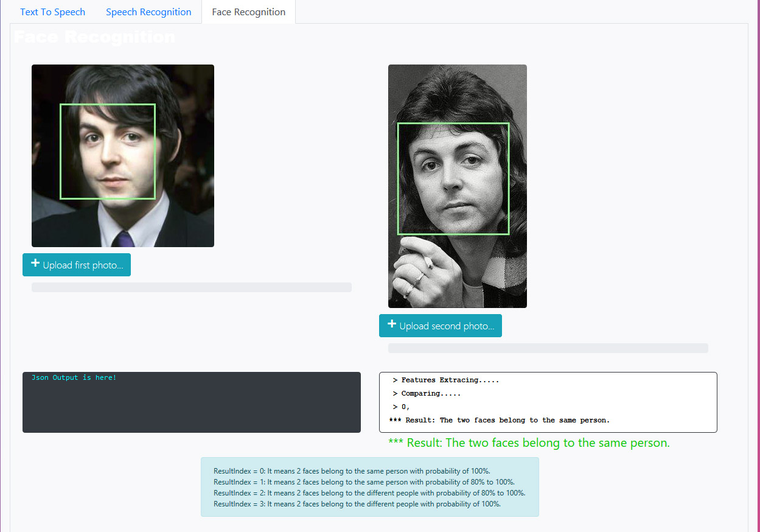Click the progress bar under second upload button

tap(548, 348)
